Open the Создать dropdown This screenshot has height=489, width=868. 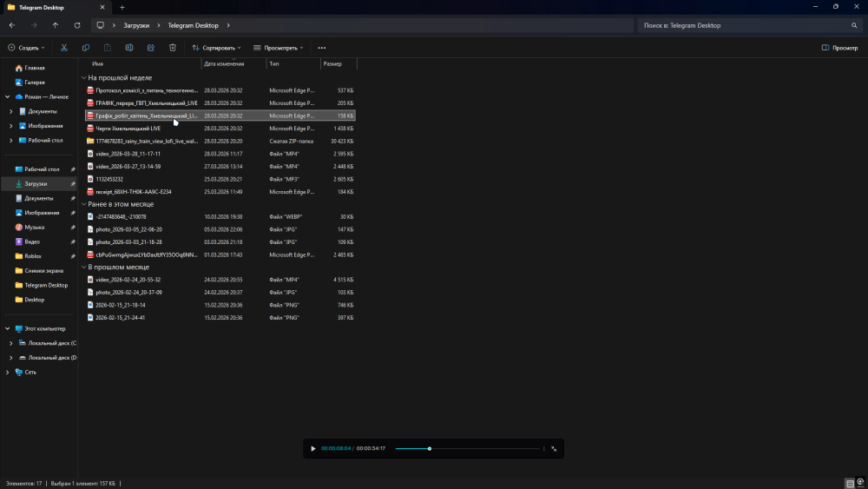[26, 48]
